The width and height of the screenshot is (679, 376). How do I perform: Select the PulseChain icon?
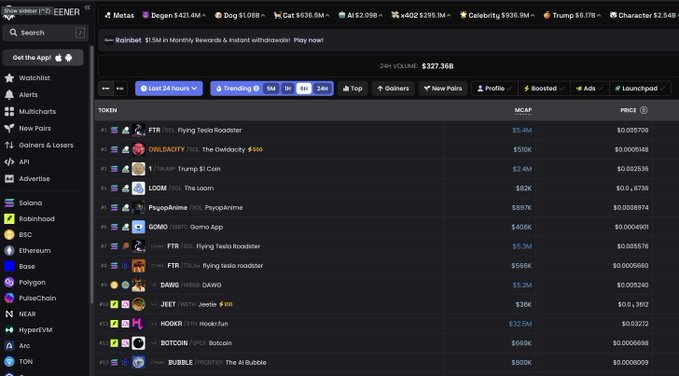point(9,298)
